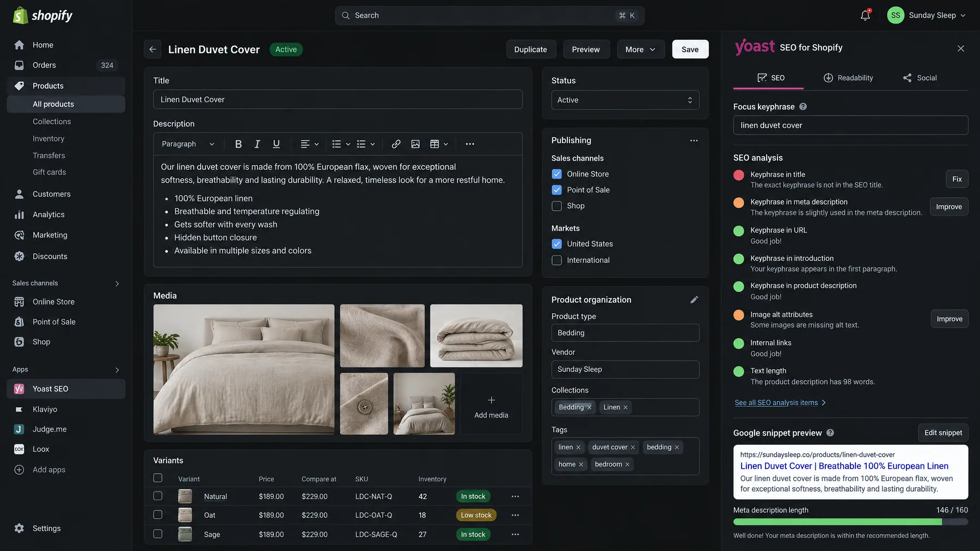Enable the Shop sales channel checkbox
This screenshot has height=551, width=980.
556,206
